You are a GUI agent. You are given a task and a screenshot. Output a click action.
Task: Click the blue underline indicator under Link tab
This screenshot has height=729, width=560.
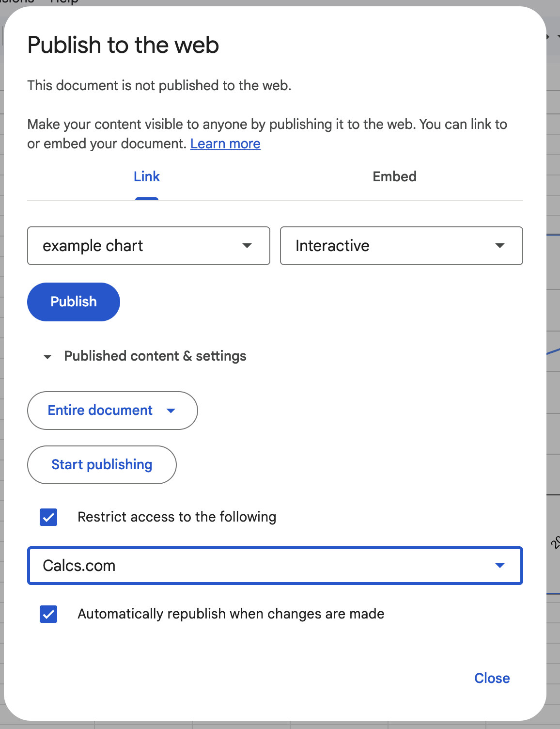click(x=146, y=198)
